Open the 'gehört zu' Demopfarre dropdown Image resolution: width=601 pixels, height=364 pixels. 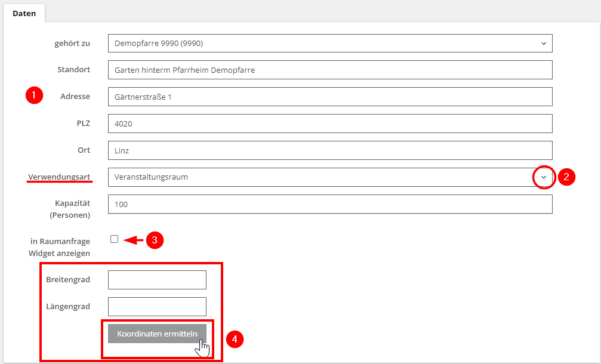[329, 43]
